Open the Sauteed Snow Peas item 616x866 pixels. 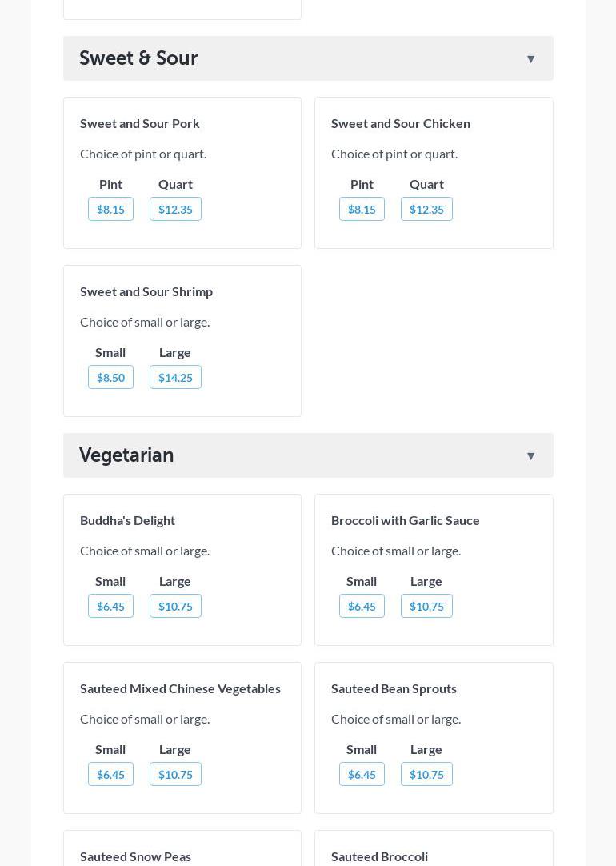[x=135, y=856]
